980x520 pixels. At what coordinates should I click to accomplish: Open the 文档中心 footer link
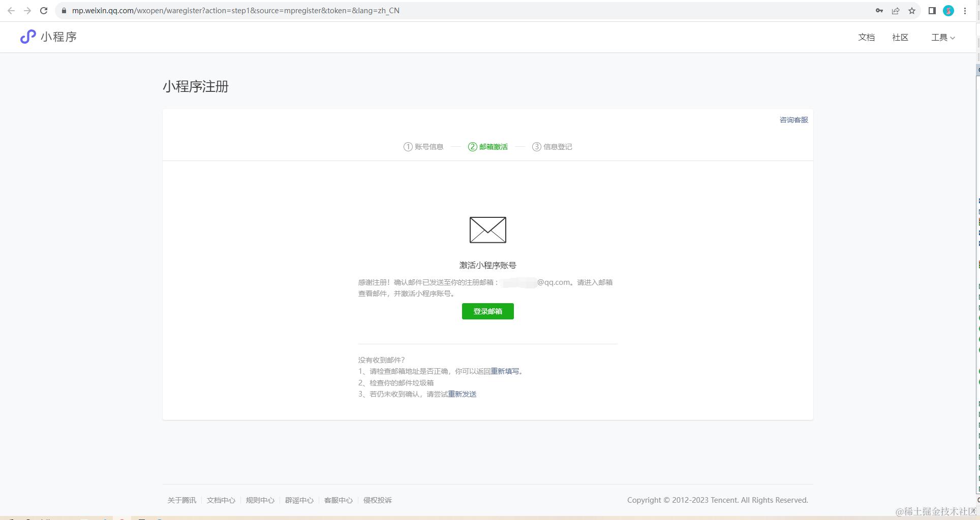[x=221, y=500]
